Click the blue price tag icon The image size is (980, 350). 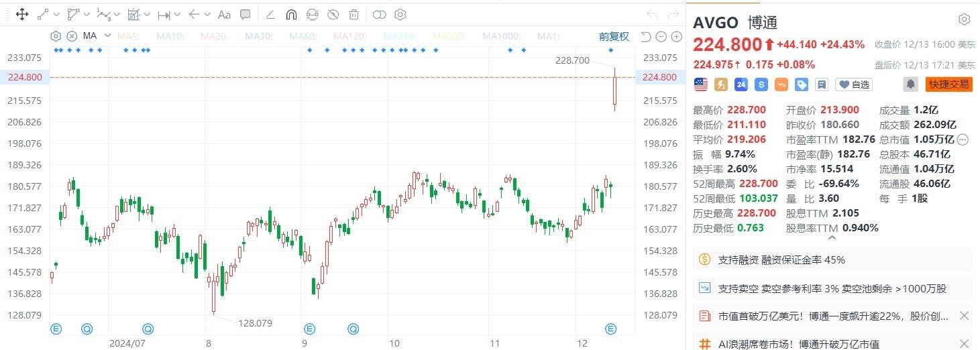[x=801, y=84]
